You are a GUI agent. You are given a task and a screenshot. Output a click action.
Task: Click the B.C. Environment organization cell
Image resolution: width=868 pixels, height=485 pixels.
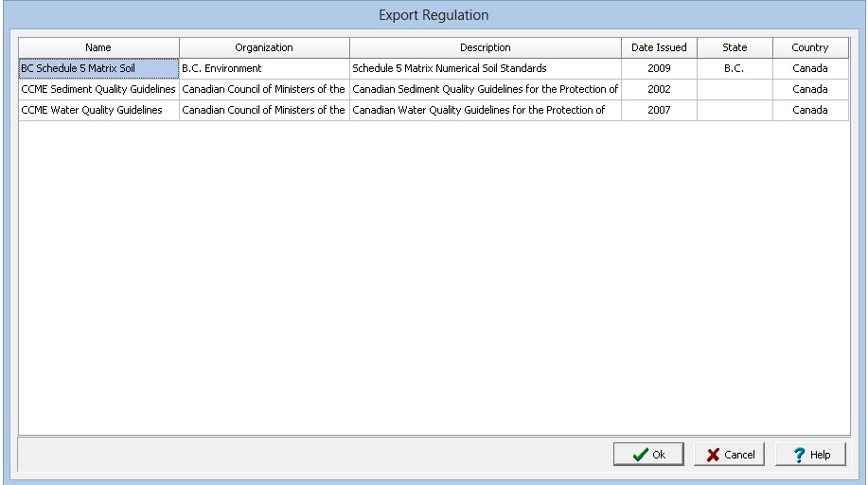pyautogui.click(x=264, y=68)
